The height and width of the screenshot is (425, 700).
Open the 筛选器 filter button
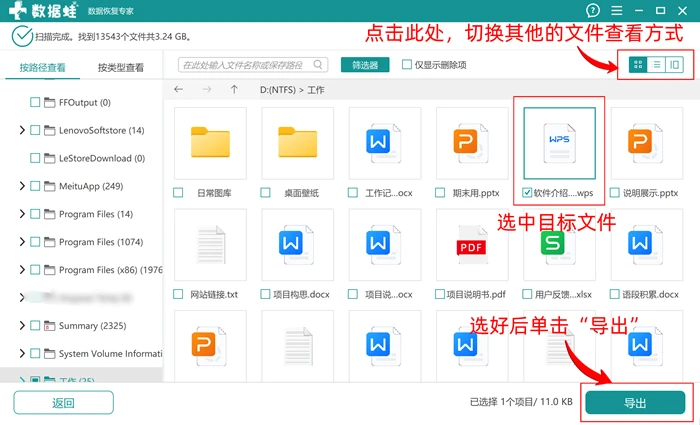[365, 65]
